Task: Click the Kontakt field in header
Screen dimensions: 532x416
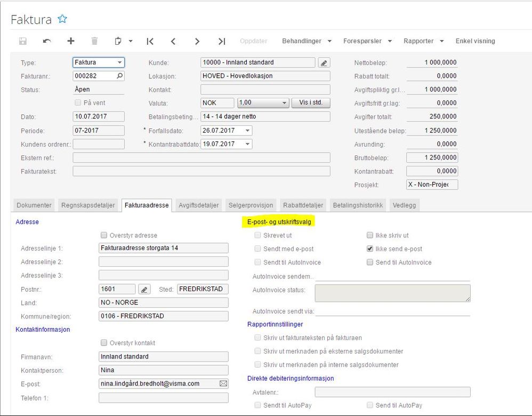Action: point(265,90)
